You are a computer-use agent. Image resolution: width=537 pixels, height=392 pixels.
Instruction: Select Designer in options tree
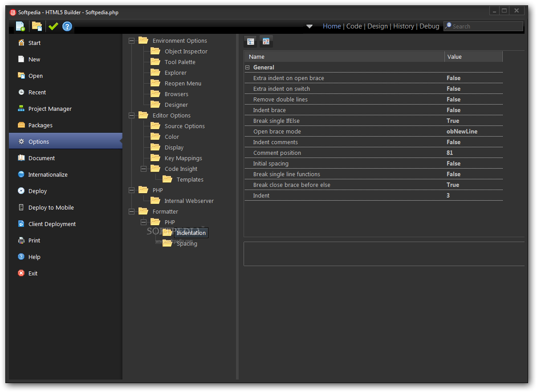(176, 105)
